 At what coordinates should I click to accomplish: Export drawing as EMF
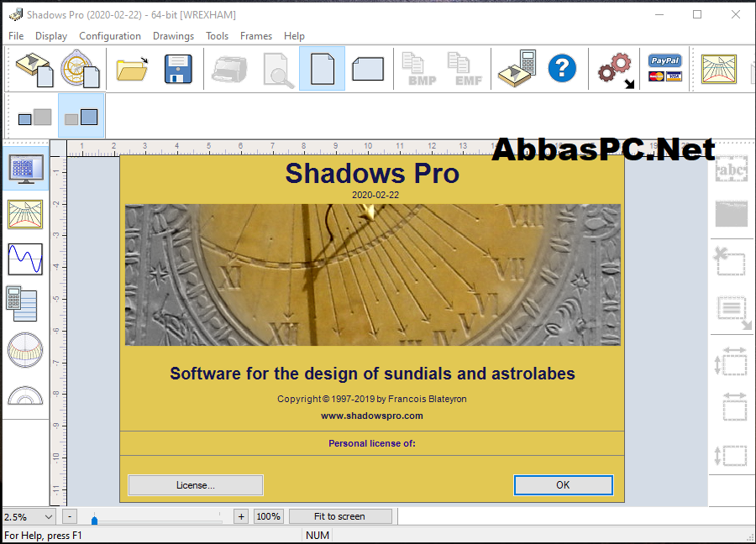click(x=465, y=69)
